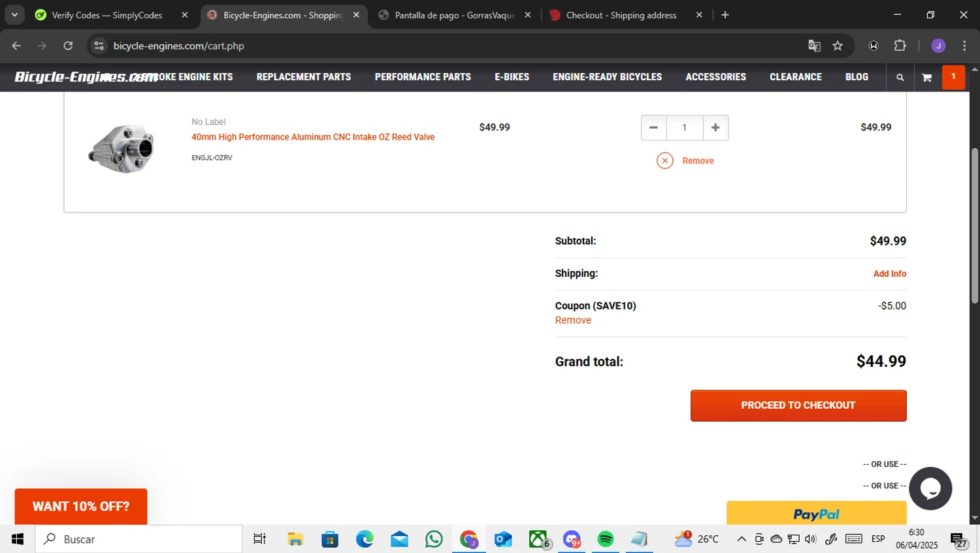Switch the ESP input language indicator
This screenshot has width=980, height=553.
click(x=878, y=539)
